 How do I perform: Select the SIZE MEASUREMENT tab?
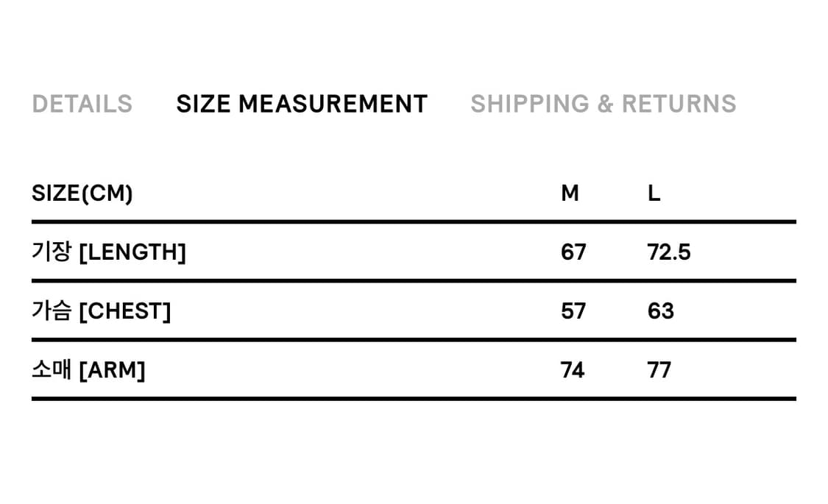click(302, 104)
